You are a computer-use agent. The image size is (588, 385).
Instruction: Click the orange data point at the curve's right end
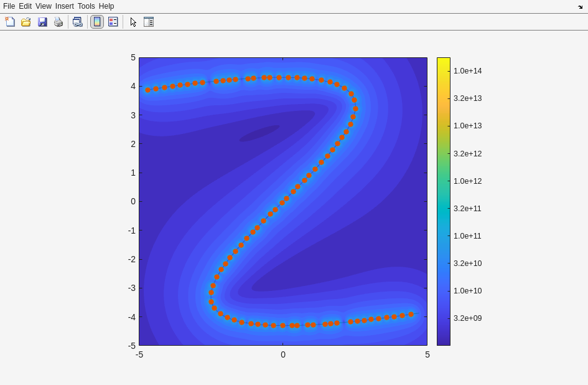click(411, 315)
